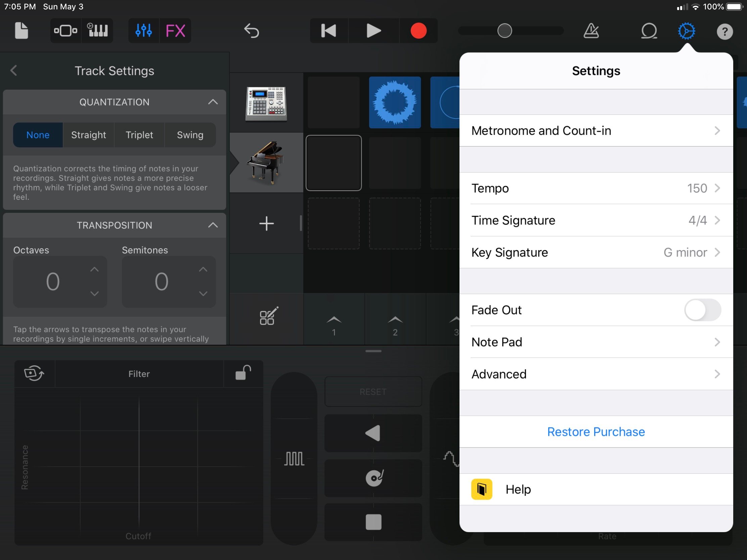
Task: Toggle the Fade Out switch
Action: coord(702,310)
